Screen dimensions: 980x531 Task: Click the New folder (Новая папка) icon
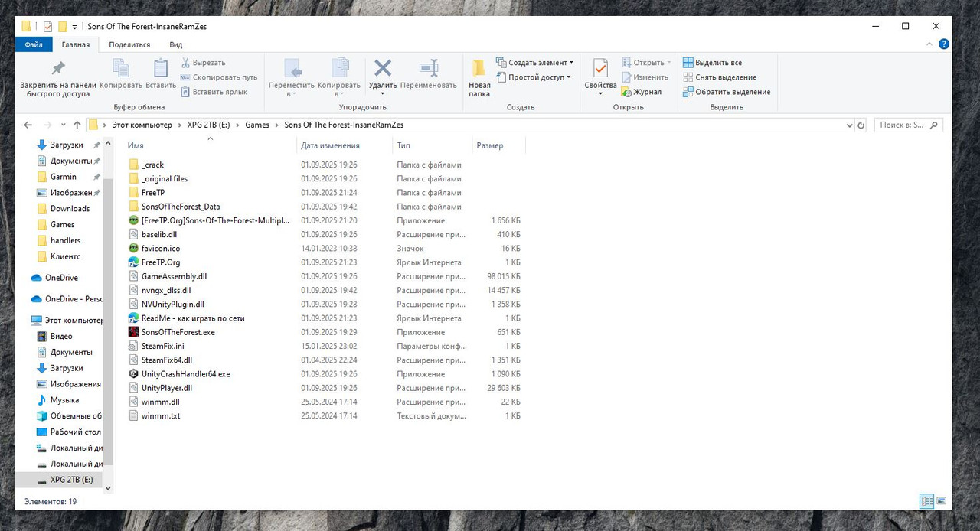click(x=479, y=69)
